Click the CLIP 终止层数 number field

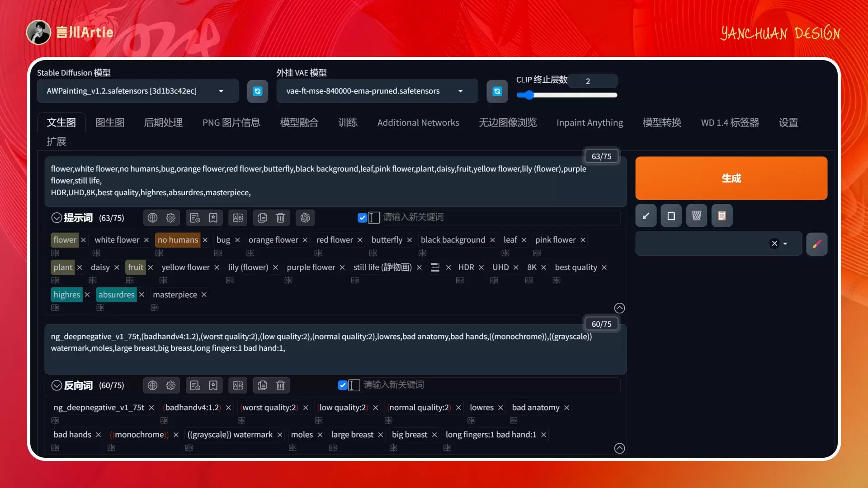click(x=593, y=81)
